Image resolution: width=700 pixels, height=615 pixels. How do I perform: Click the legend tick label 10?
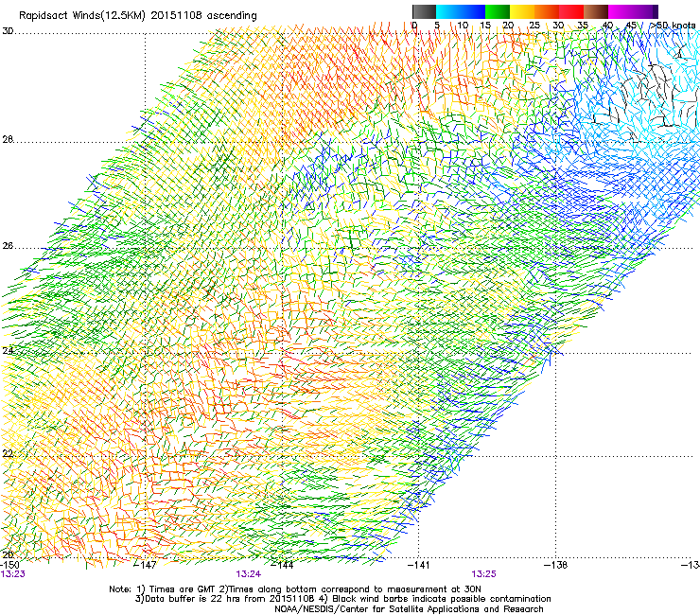click(x=463, y=25)
